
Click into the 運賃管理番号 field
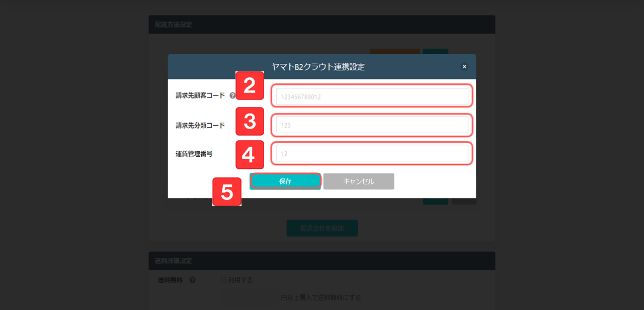[372, 153]
